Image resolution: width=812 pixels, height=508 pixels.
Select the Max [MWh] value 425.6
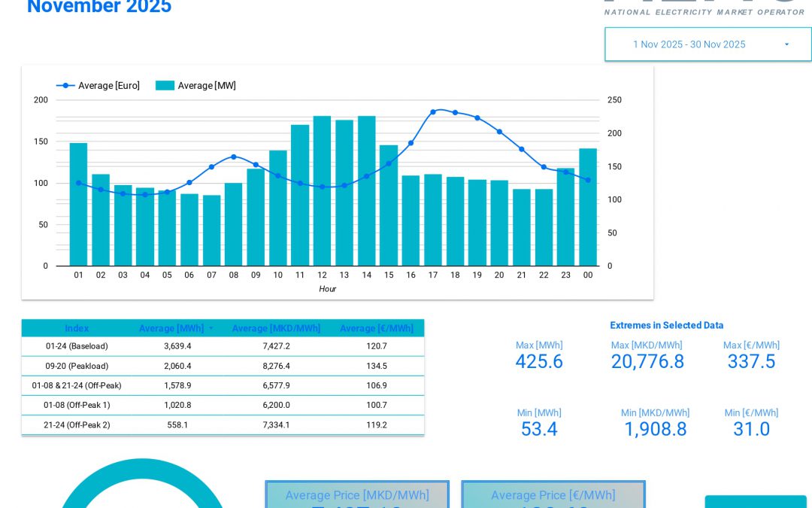(538, 362)
